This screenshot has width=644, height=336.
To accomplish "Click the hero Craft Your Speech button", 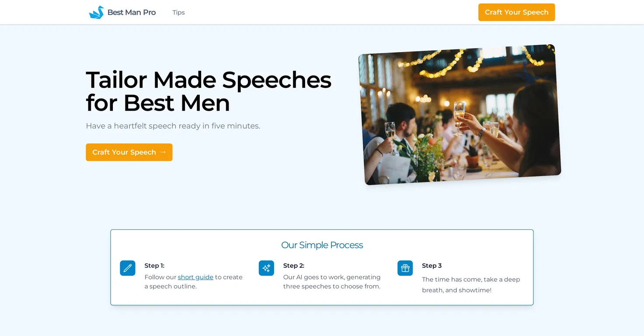I will click(129, 152).
